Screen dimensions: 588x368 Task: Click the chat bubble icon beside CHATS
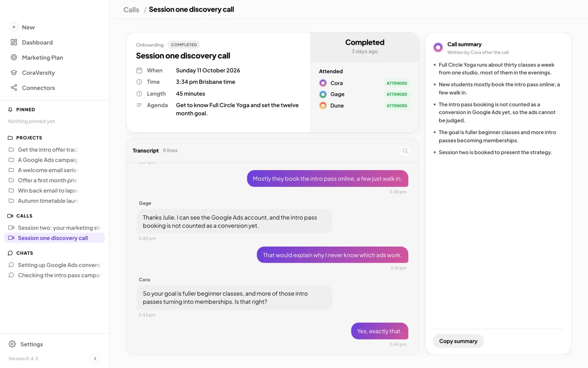[x=10, y=253]
